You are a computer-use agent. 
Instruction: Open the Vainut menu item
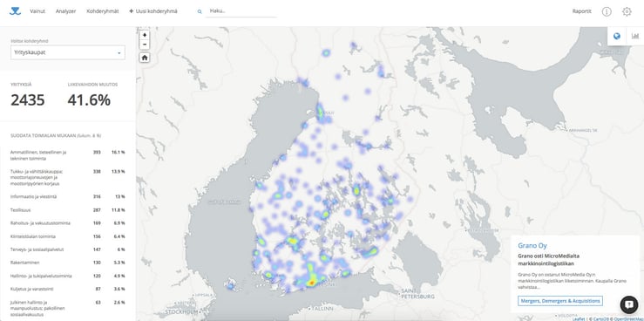37,11
